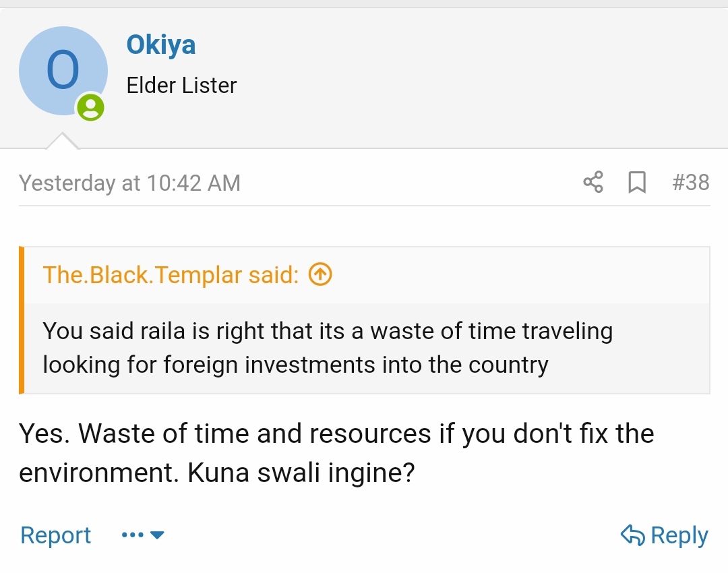Click Okiya's round avatar
Image resolution: width=728 pixels, height=573 pixels.
tap(63, 71)
